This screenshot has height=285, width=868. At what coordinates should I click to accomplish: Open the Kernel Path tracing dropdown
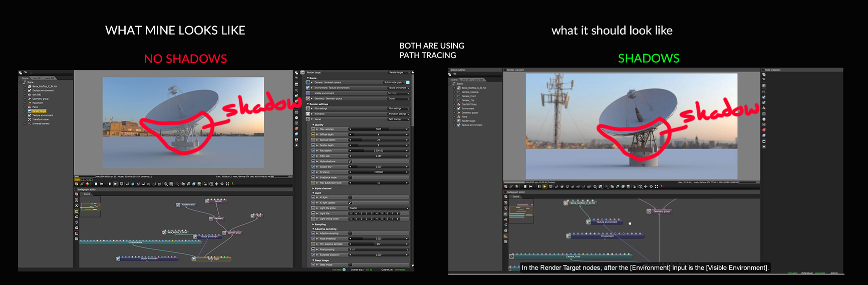pyautogui.click(x=399, y=119)
